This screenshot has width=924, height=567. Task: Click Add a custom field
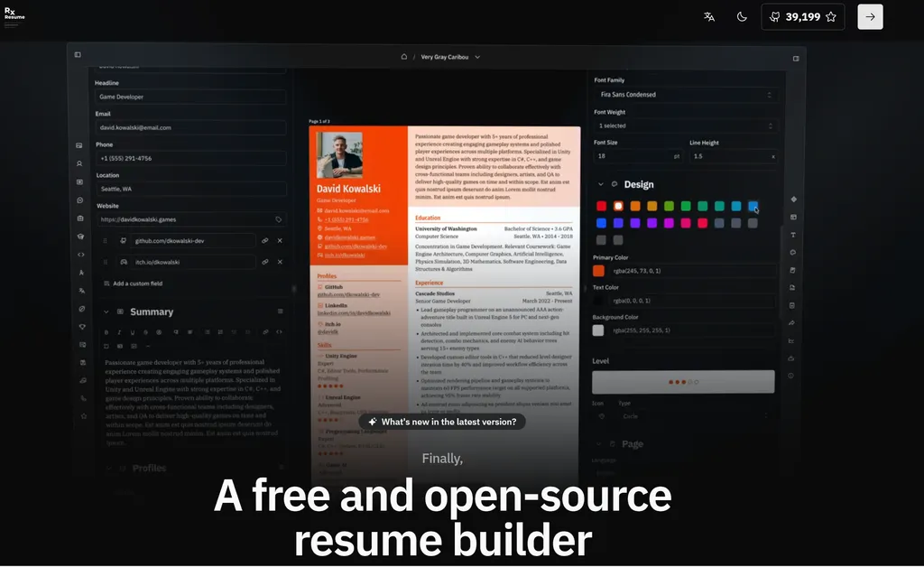click(134, 283)
